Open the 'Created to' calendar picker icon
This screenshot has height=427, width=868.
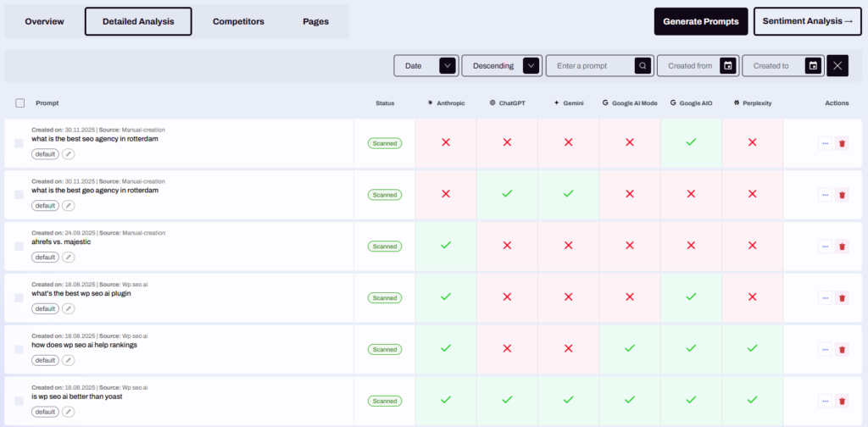(812, 66)
